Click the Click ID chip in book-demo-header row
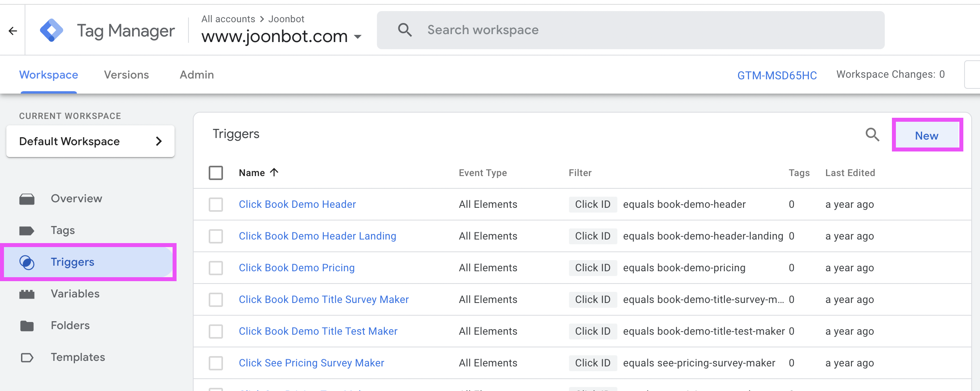980x391 pixels. tap(593, 204)
